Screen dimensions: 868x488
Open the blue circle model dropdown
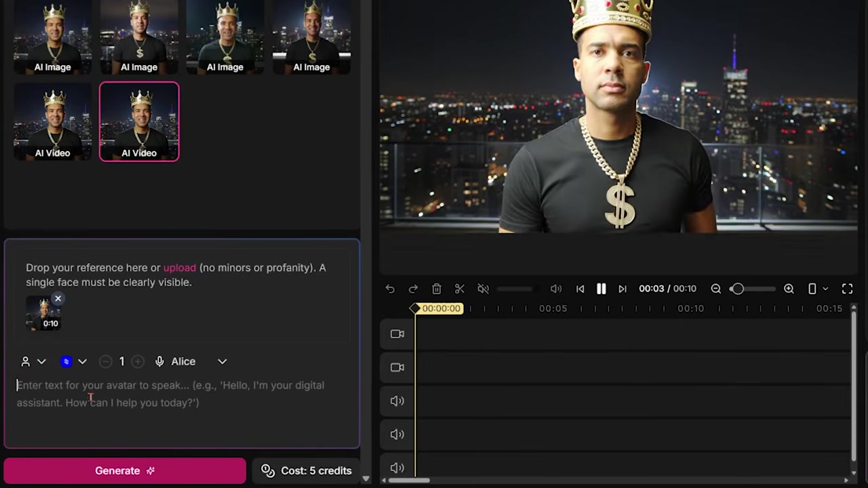click(74, 361)
